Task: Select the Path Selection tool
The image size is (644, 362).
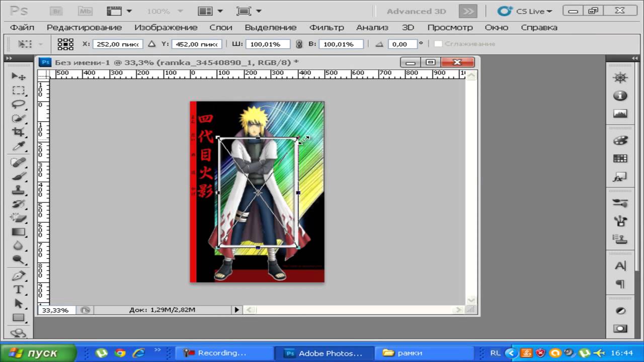Action: click(x=19, y=304)
